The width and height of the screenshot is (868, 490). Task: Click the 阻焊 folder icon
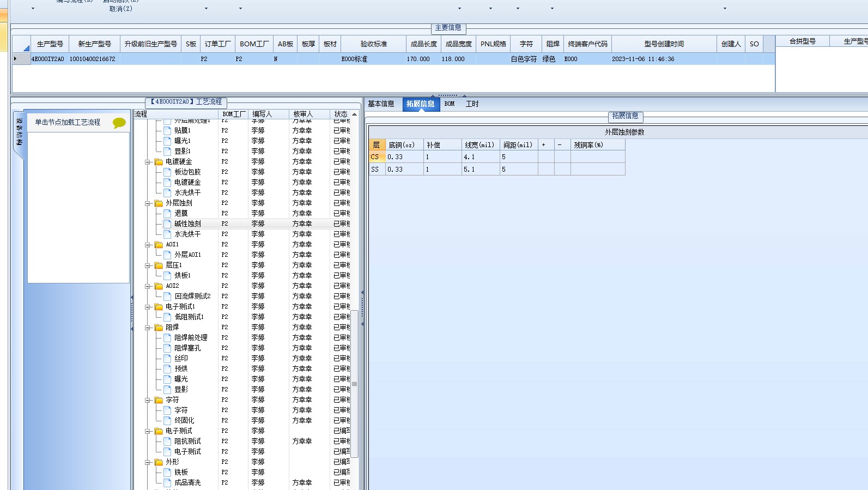coord(159,328)
